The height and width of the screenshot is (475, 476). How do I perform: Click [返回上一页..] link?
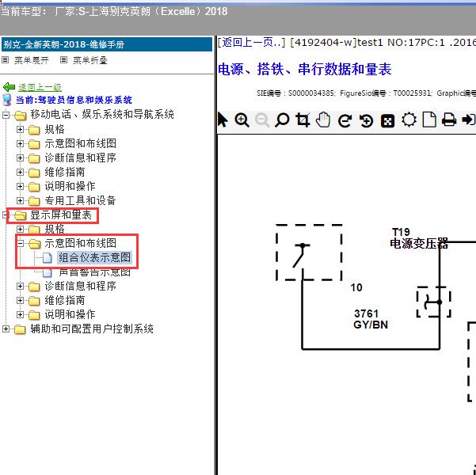(252, 42)
